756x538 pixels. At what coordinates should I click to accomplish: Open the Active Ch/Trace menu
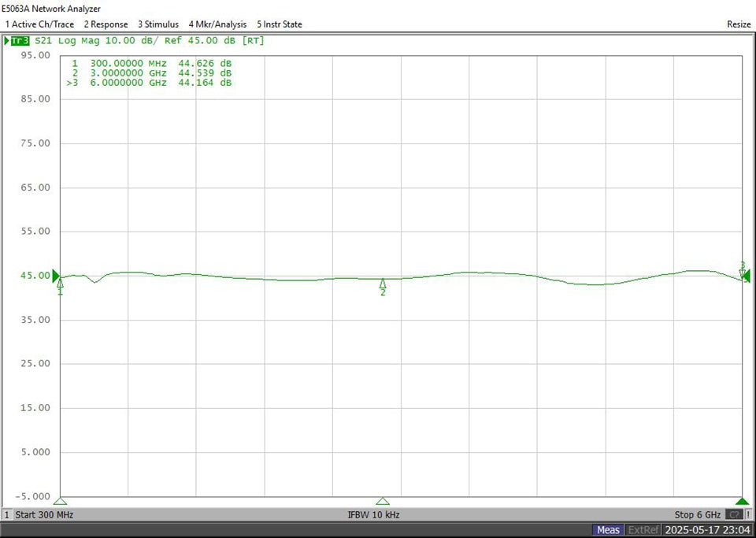click(39, 24)
